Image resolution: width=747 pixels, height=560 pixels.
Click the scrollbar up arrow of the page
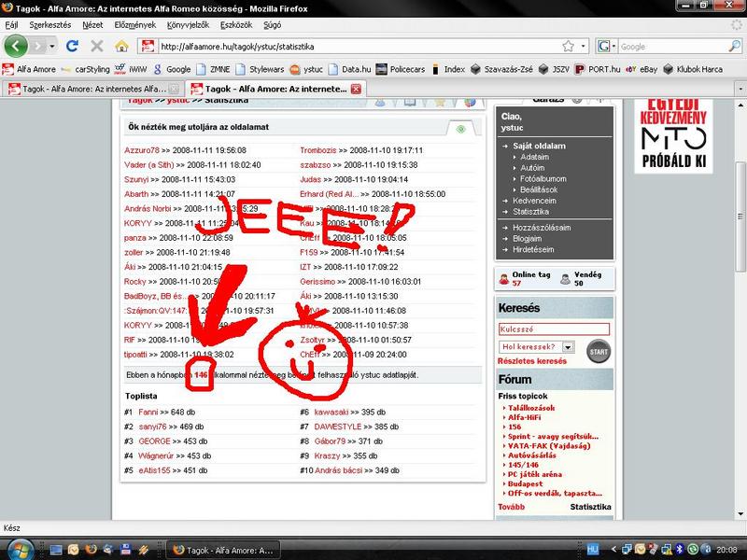(740, 105)
